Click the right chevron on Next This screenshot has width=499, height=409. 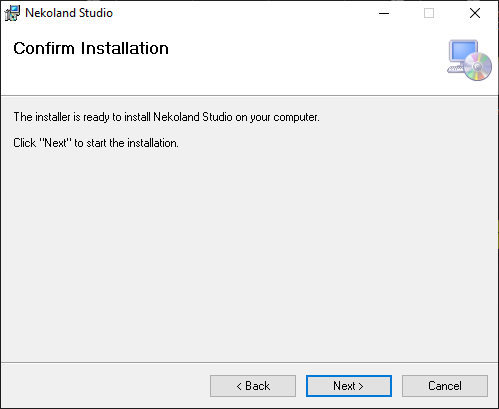point(361,386)
